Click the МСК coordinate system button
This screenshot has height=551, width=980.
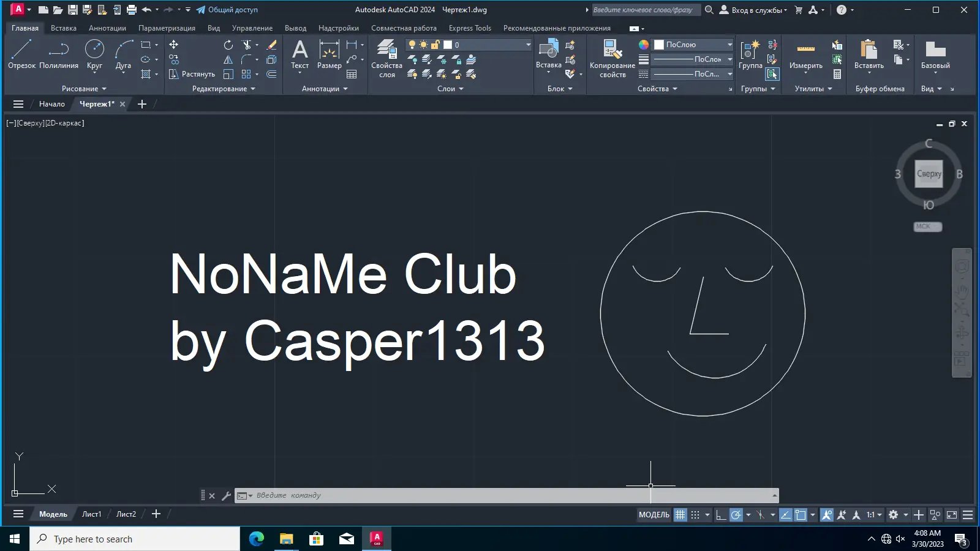927,227
